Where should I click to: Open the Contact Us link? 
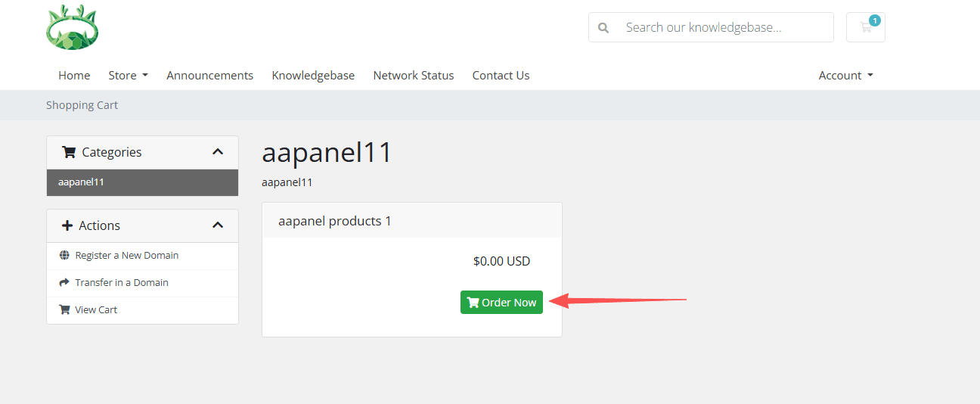pyautogui.click(x=501, y=76)
